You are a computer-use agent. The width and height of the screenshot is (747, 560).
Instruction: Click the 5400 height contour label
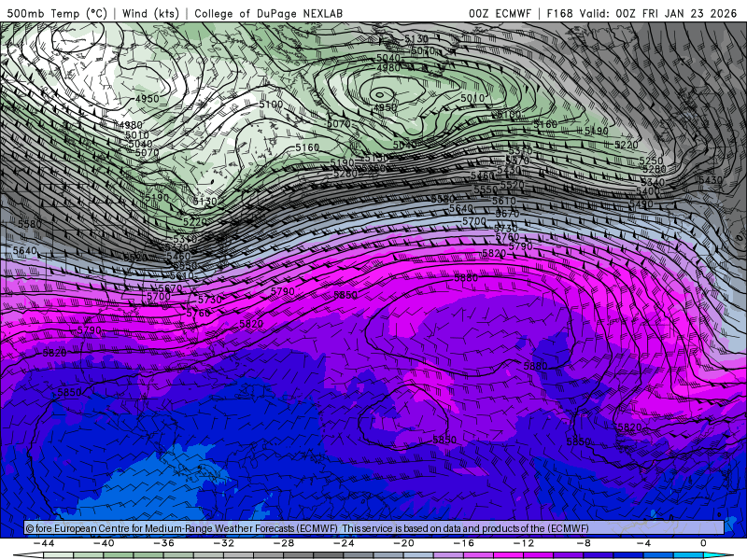pyautogui.click(x=648, y=191)
